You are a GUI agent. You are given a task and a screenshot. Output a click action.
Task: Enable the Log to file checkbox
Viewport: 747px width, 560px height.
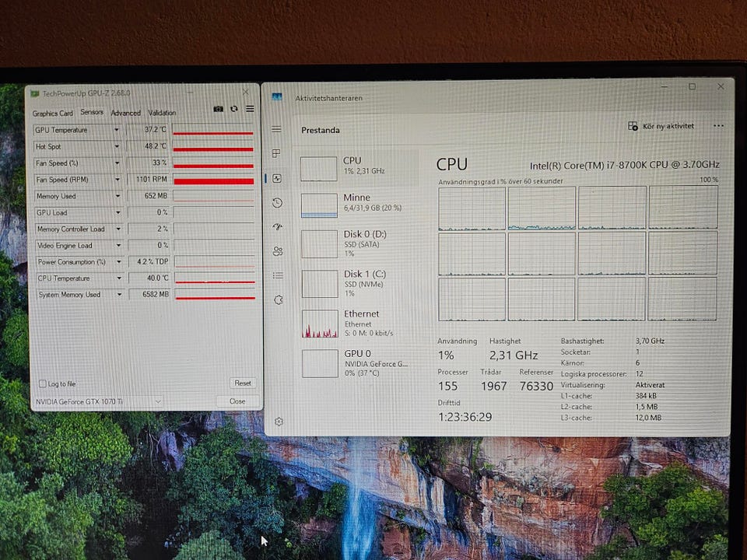tap(43, 383)
